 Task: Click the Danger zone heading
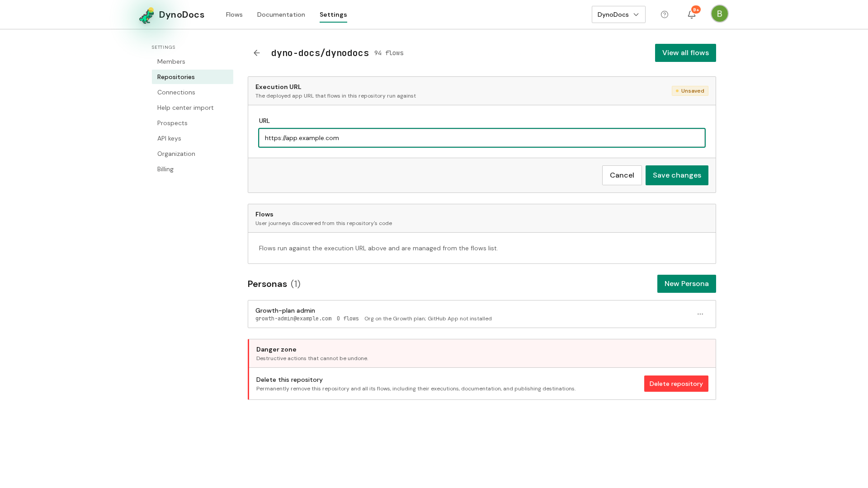(x=276, y=349)
